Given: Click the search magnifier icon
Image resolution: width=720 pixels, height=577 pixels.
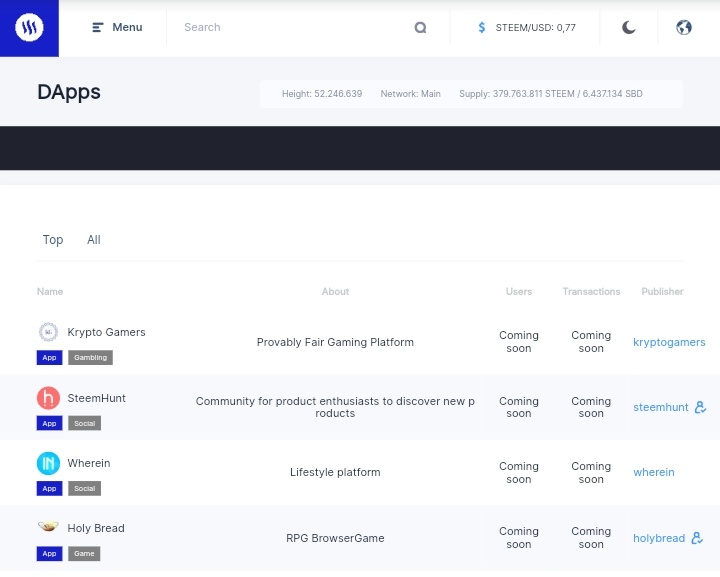Looking at the screenshot, I should (420, 28).
